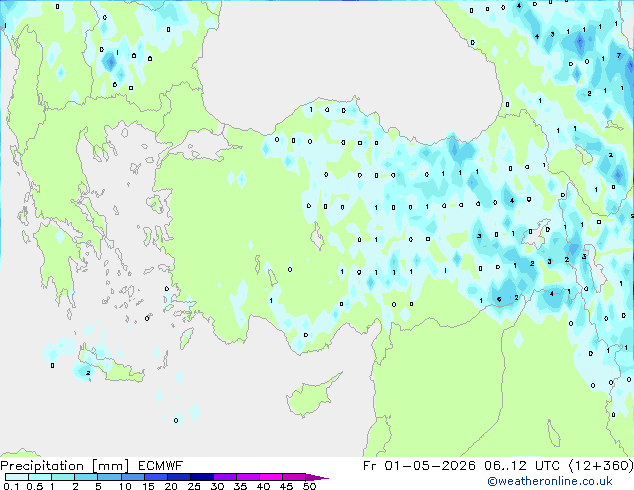Pick the 10–15 mm blue legend swatch

click(133, 477)
